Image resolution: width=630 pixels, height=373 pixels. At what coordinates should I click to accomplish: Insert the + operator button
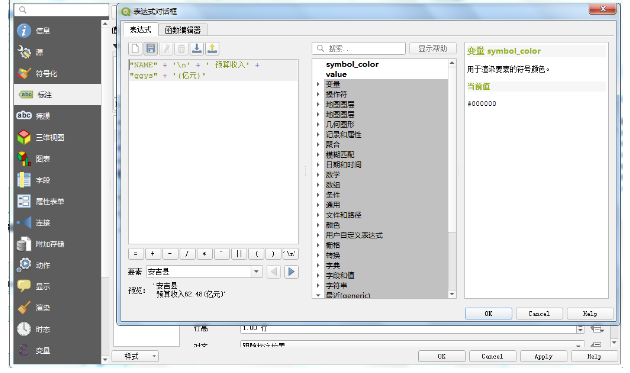tap(153, 254)
